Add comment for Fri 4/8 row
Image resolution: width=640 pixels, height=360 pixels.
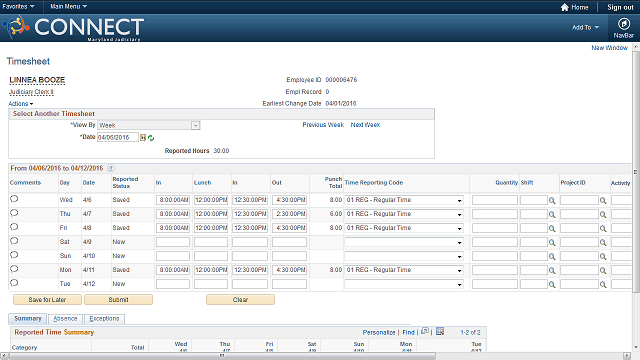click(14, 227)
